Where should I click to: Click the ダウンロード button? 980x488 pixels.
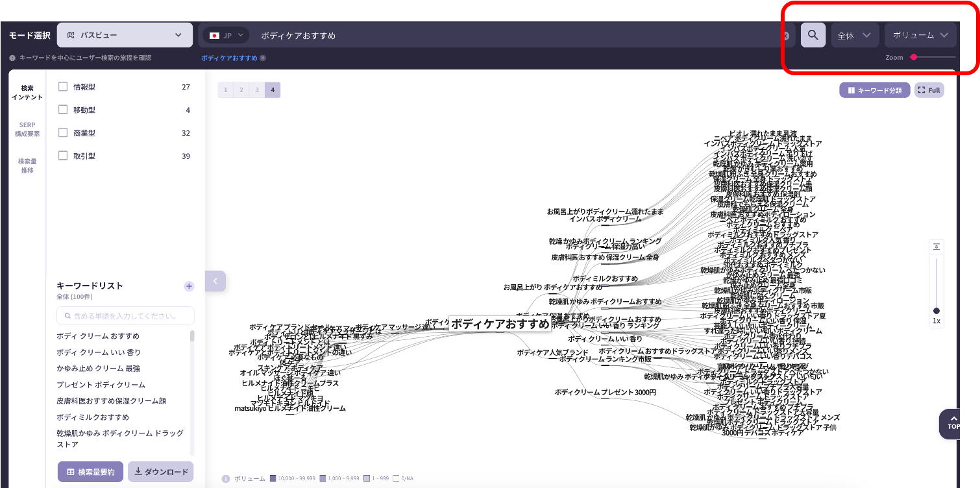tap(160, 472)
